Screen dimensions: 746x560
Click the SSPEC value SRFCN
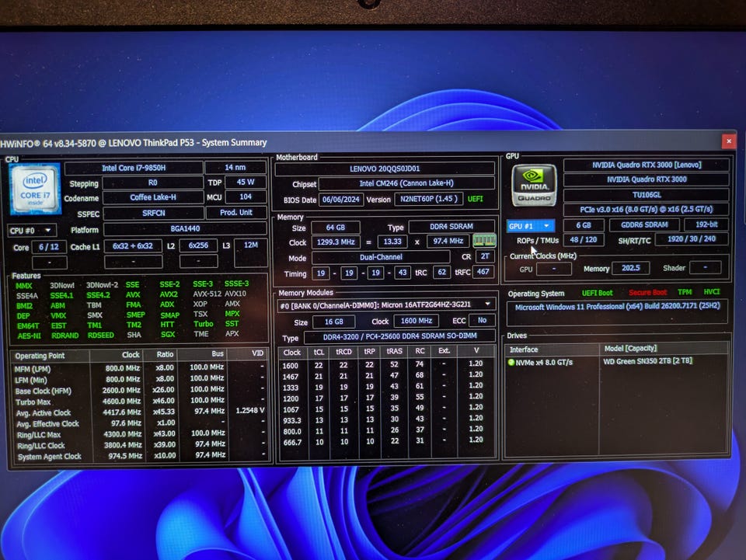[154, 213]
